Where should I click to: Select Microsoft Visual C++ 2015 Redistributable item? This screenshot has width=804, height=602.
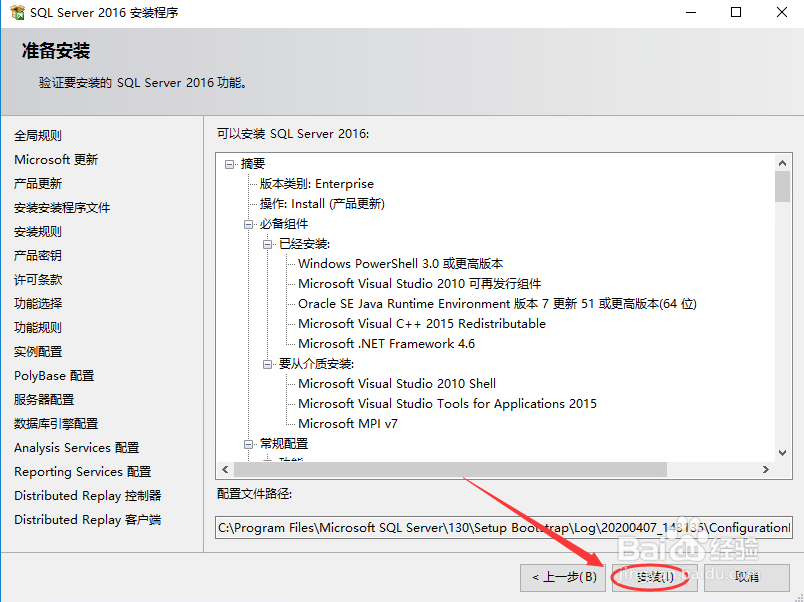[422, 324]
